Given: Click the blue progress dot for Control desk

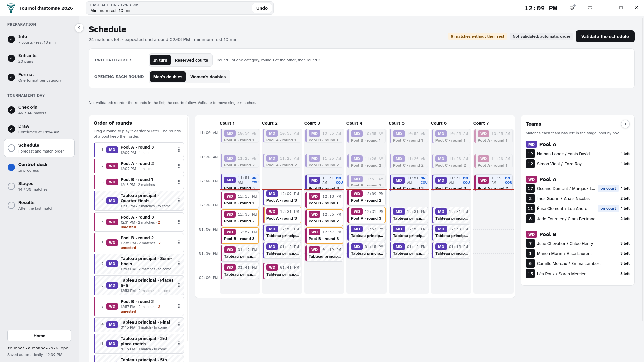Looking at the screenshot, I should click(11, 167).
